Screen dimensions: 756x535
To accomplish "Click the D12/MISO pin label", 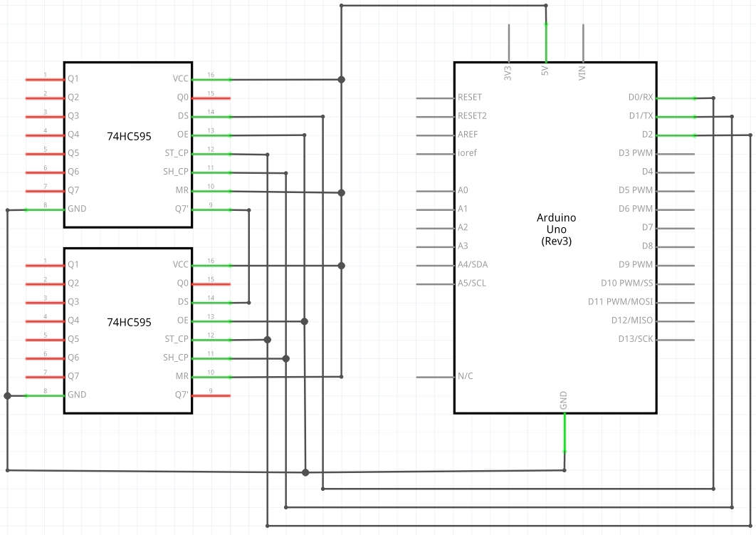I will [x=632, y=321].
